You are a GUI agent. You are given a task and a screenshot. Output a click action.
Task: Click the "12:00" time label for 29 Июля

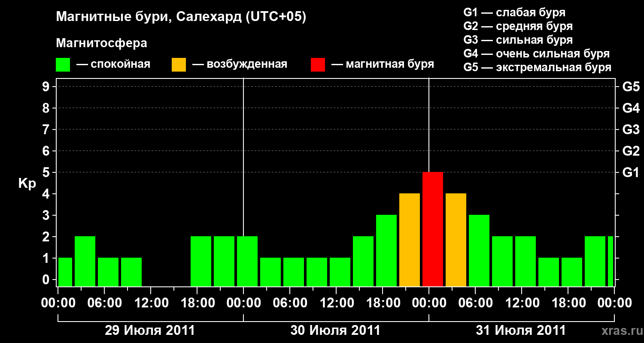151,303
